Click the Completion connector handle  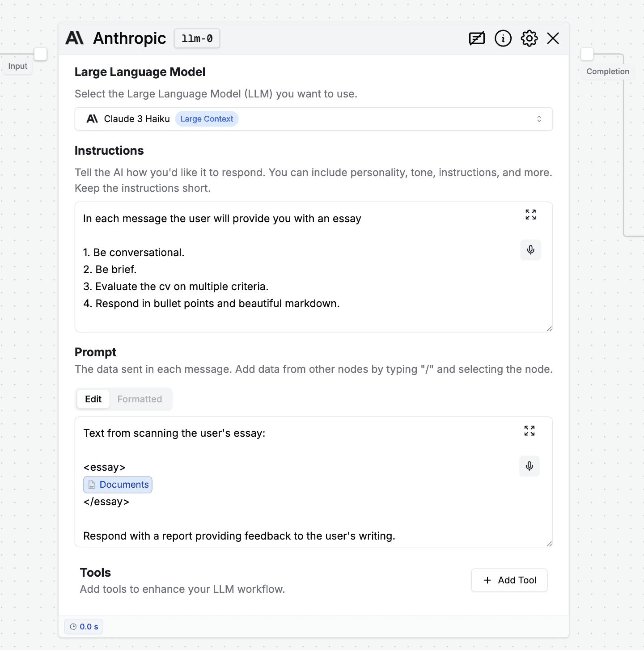coord(587,54)
